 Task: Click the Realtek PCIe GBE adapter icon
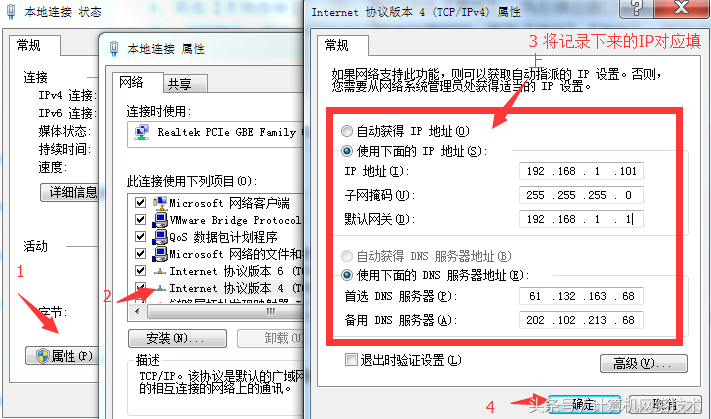tap(142, 132)
